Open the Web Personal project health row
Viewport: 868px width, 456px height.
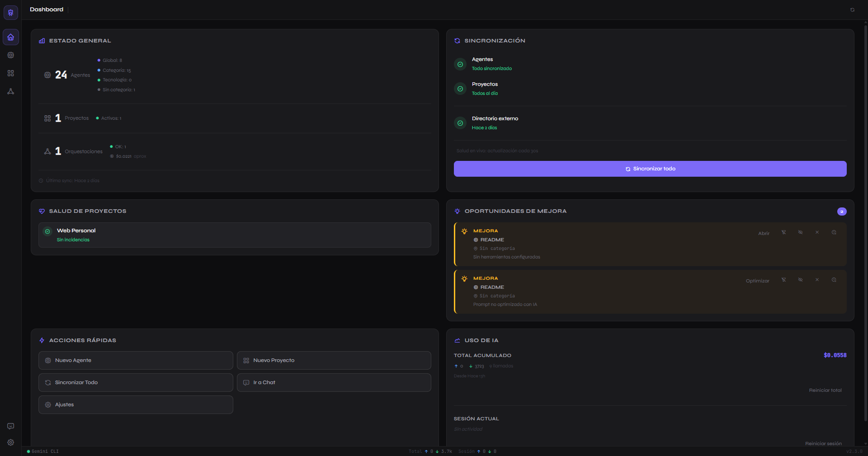[235, 235]
